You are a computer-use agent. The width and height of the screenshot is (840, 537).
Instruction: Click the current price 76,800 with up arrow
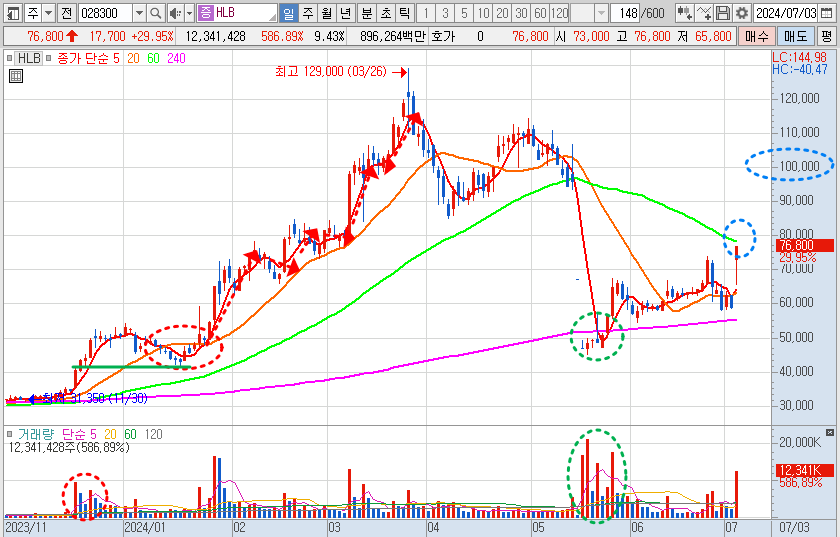pyautogui.click(x=52, y=36)
